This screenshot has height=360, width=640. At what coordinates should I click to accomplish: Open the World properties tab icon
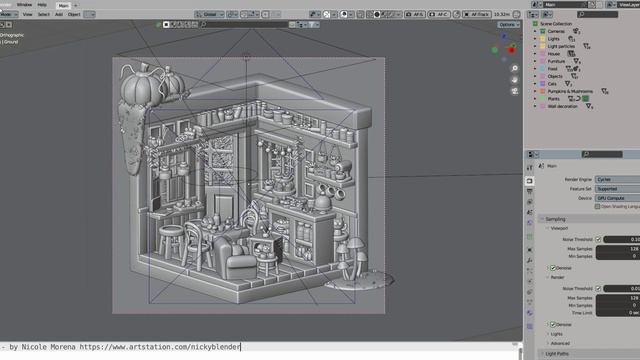[529, 223]
